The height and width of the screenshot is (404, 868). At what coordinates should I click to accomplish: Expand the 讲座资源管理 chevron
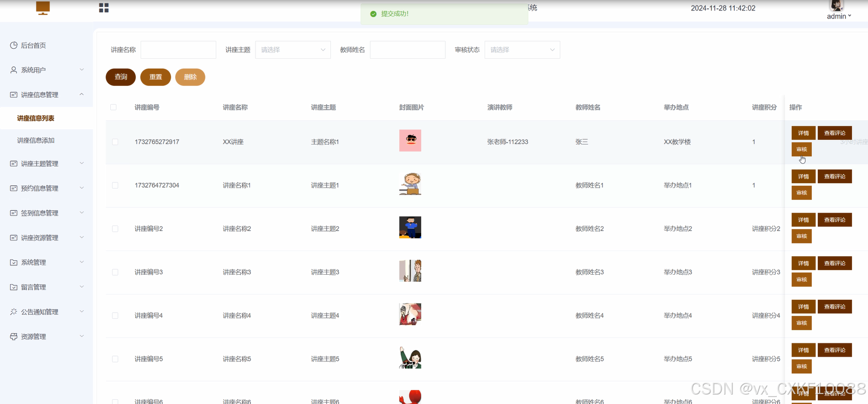[x=81, y=237]
